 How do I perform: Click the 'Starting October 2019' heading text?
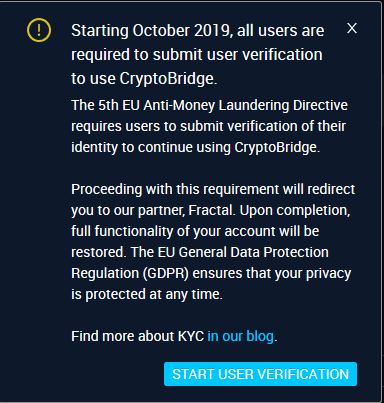(x=198, y=55)
